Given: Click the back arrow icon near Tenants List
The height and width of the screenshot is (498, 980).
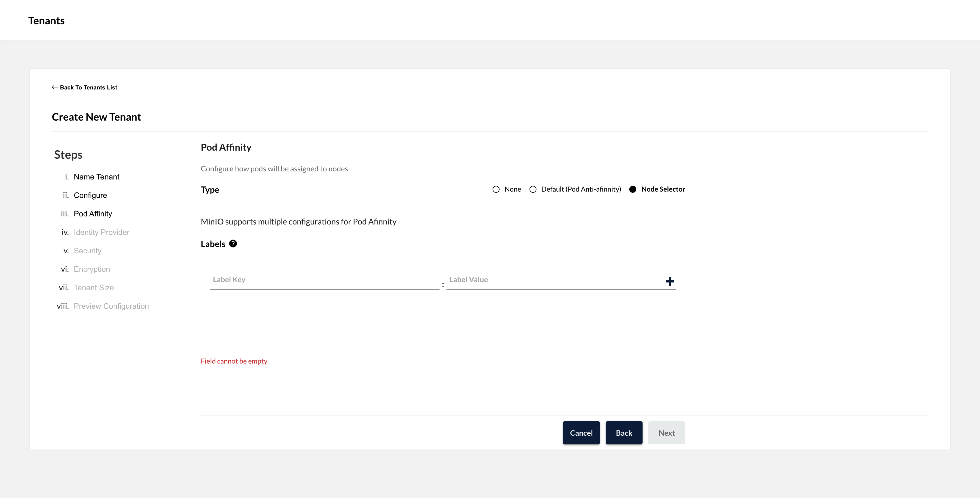Looking at the screenshot, I should coord(55,87).
